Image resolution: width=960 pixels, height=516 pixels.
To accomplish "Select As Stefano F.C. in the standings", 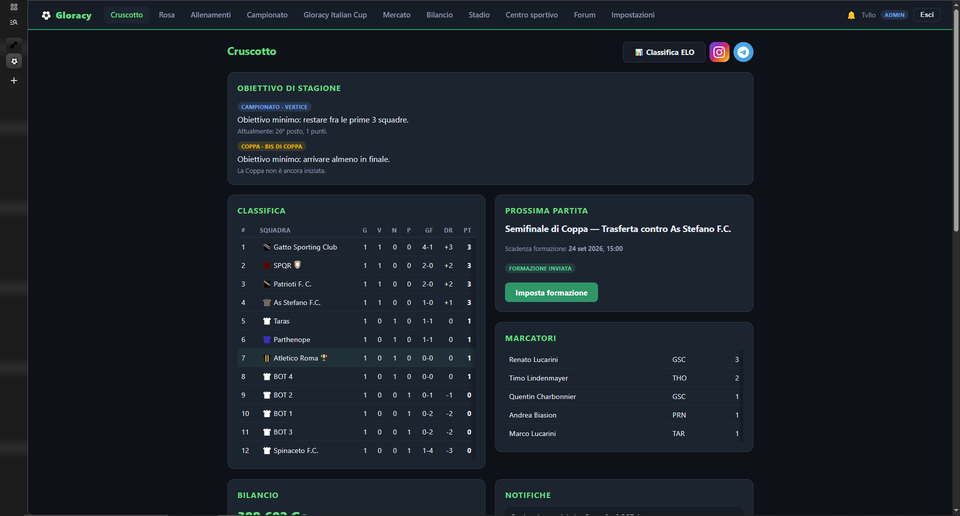I will coord(296,302).
